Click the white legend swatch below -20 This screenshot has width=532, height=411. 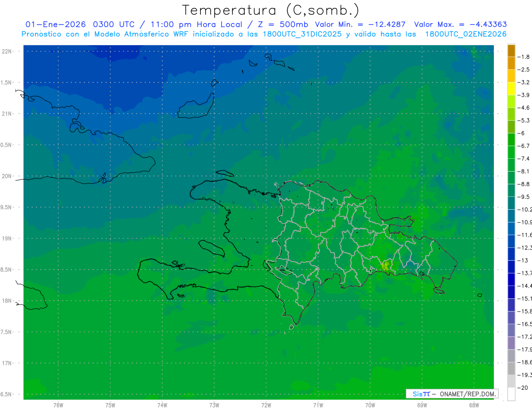tap(511, 394)
